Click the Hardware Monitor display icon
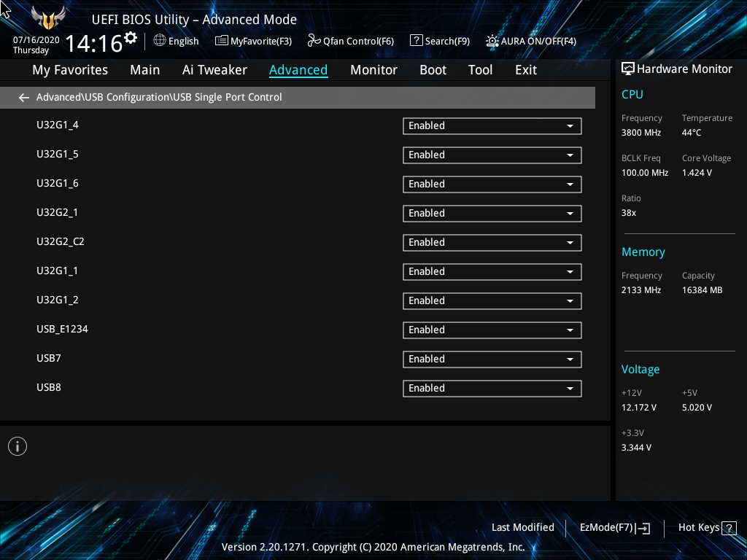Viewport: 747px width, 560px height. click(x=628, y=69)
